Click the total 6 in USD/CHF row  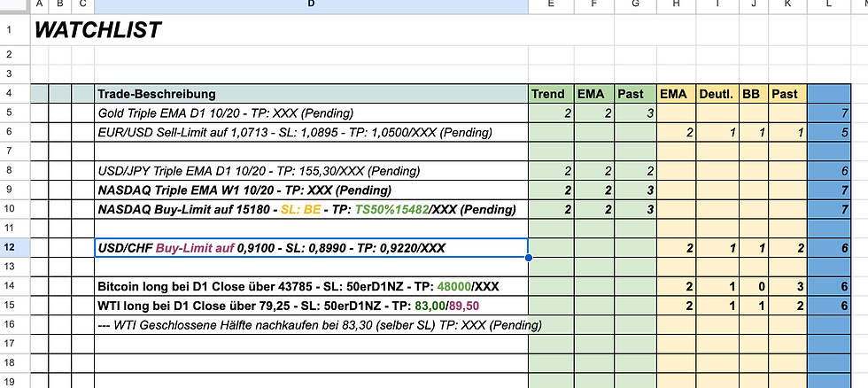(829, 248)
